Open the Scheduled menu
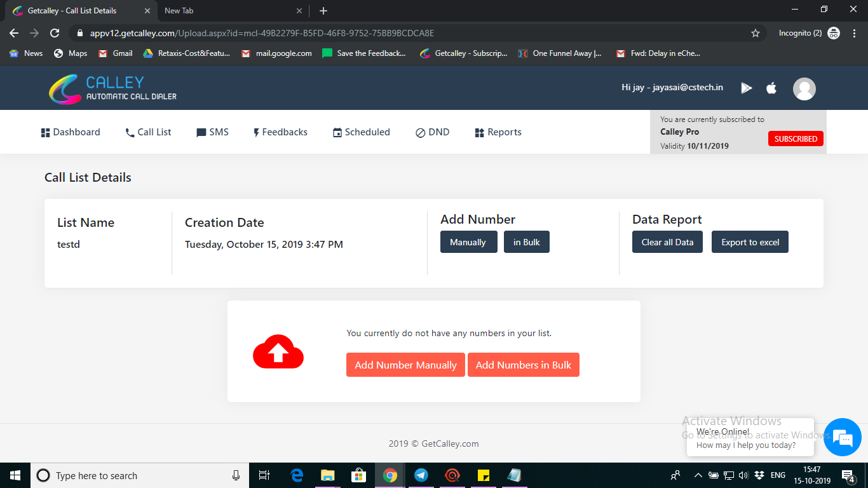868x488 pixels. 362,132
